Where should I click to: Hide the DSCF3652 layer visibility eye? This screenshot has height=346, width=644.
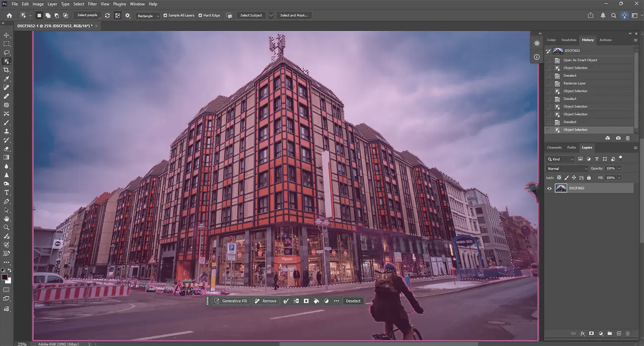(x=549, y=188)
